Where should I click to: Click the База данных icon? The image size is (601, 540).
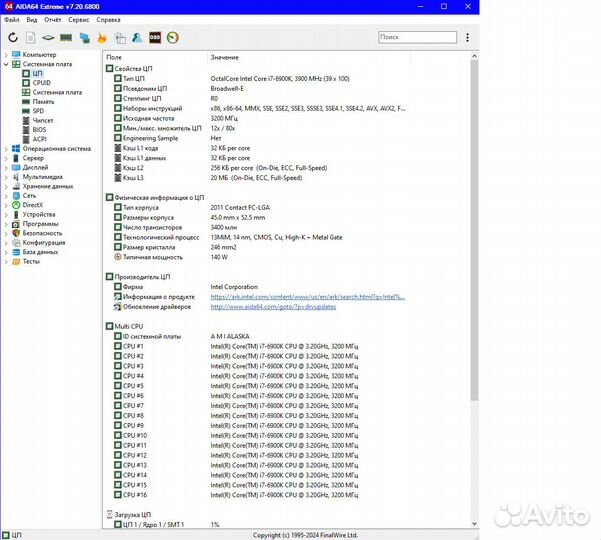(x=16, y=252)
